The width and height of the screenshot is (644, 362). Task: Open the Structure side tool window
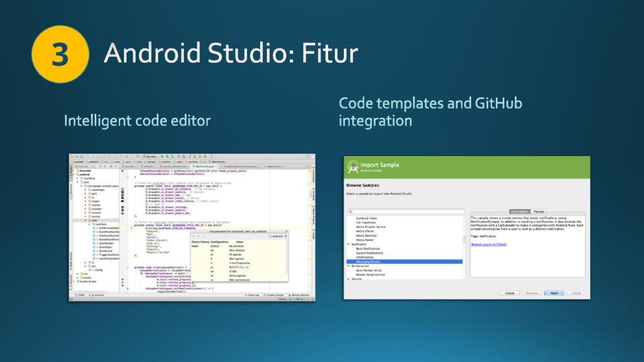click(70, 191)
